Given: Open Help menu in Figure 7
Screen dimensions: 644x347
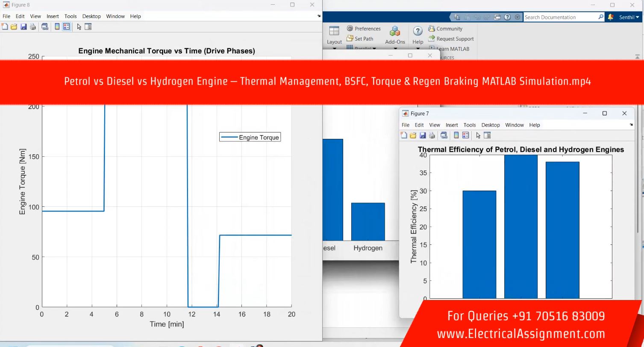Looking at the screenshot, I should pos(535,125).
